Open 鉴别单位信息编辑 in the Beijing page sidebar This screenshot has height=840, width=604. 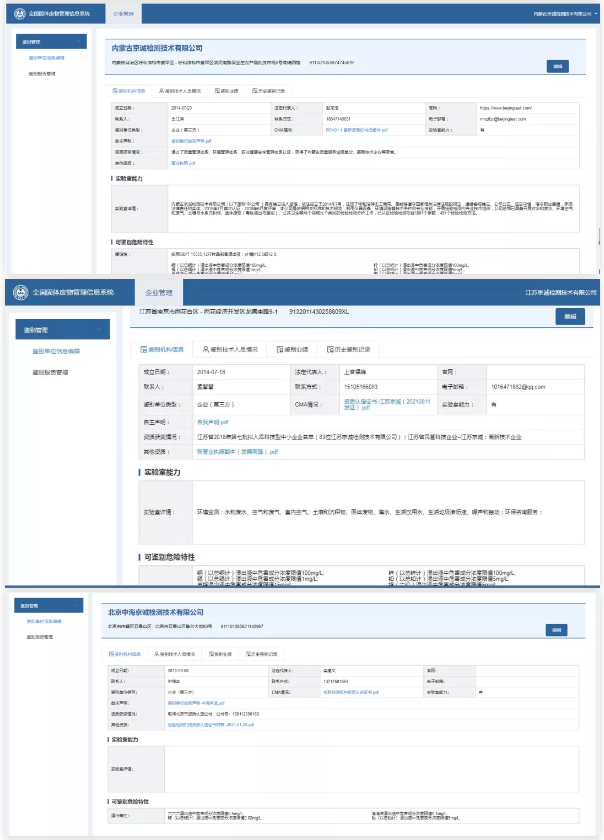click(44, 621)
